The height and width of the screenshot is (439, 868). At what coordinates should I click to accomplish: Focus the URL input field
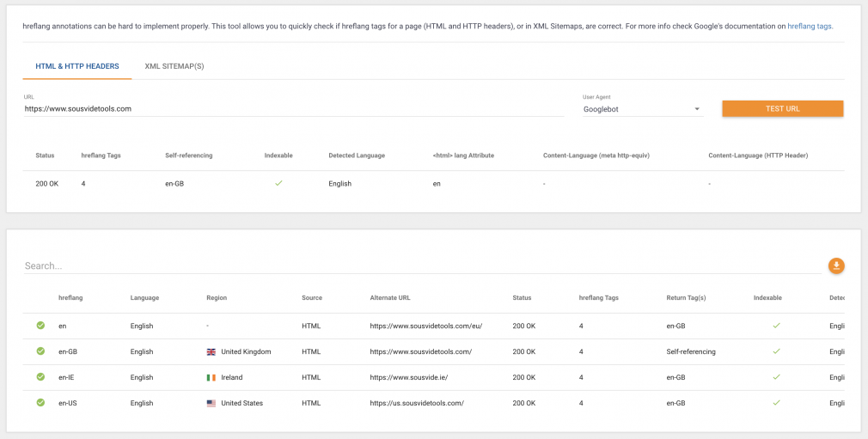tap(294, 109)
